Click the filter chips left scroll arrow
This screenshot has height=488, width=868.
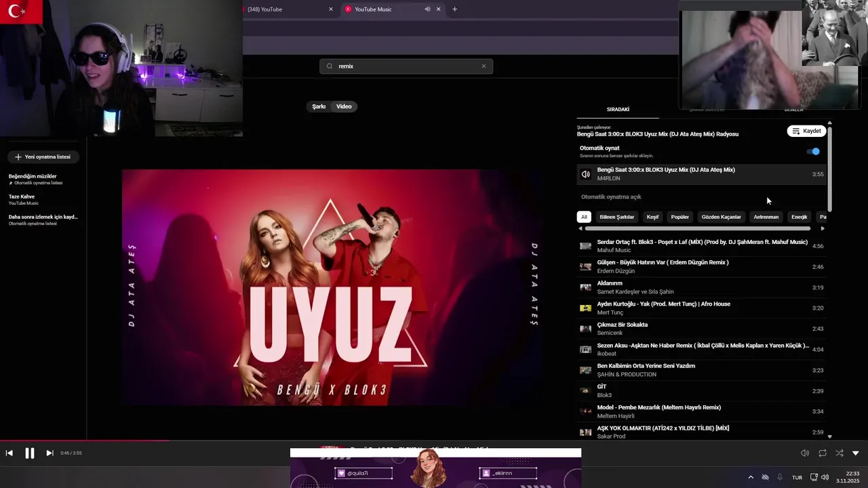[x=580, y=228]
